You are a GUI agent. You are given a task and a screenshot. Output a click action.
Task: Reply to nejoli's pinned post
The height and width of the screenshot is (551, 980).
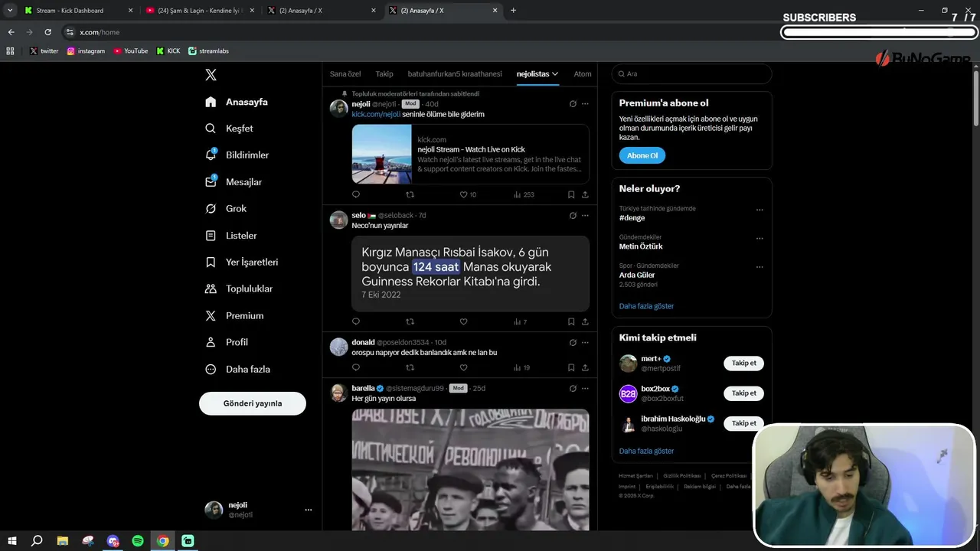pyautogui.click(x=356, y=194)
